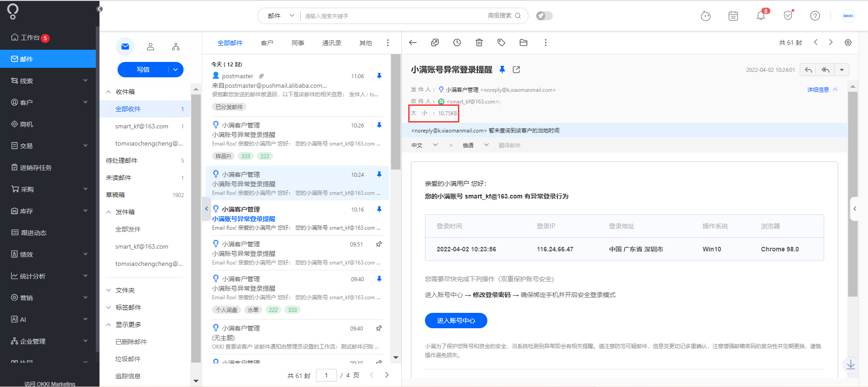This screenshot has height=387, width=868.
Task: Reply with the single arrow button
Action: click(x=808, y=70)
